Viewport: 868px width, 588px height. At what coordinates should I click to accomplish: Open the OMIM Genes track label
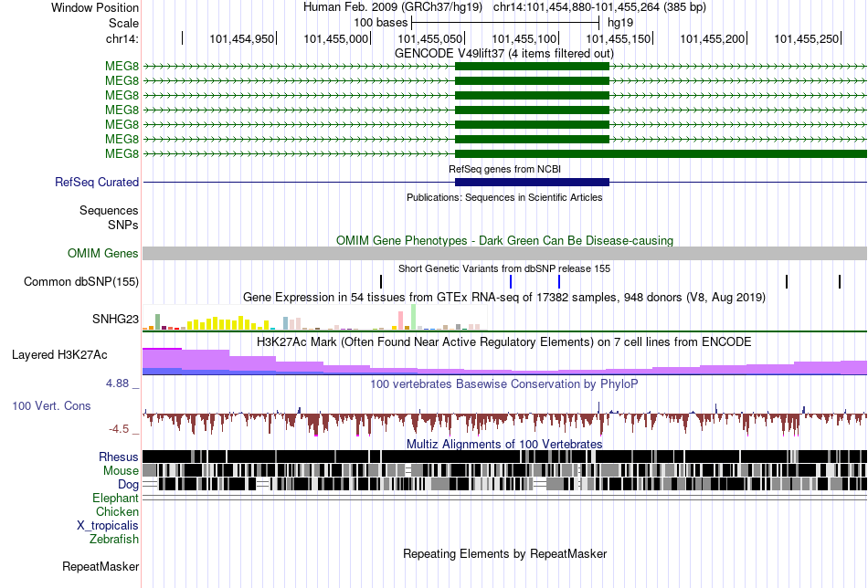[102, 253]
